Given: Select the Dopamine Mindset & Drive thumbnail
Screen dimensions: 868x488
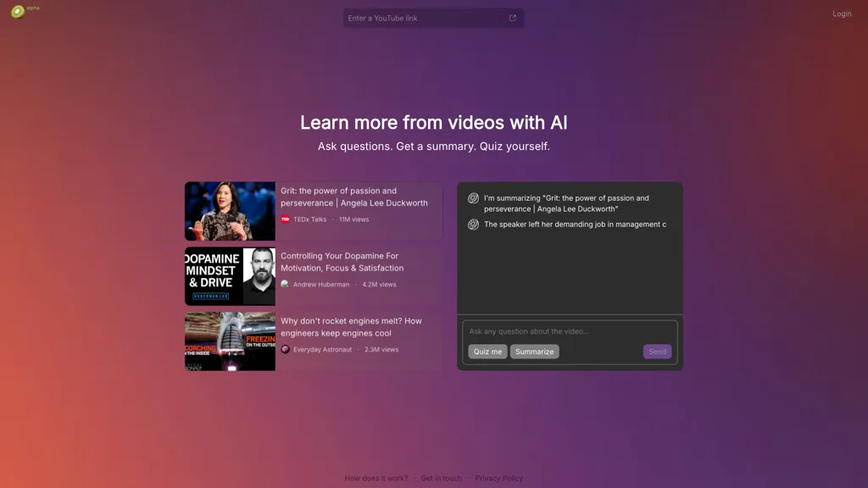Looking at the screenshot, I should pos(230,276).
